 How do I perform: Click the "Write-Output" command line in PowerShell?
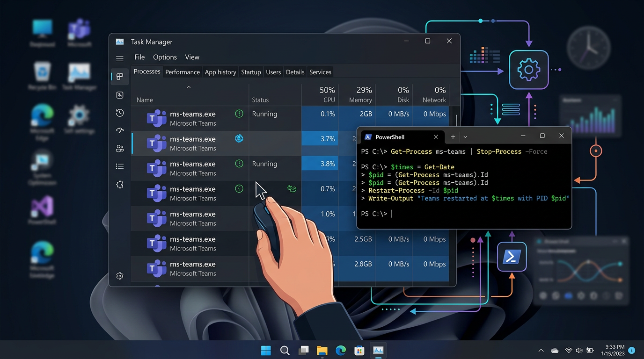tap(465, 198)
